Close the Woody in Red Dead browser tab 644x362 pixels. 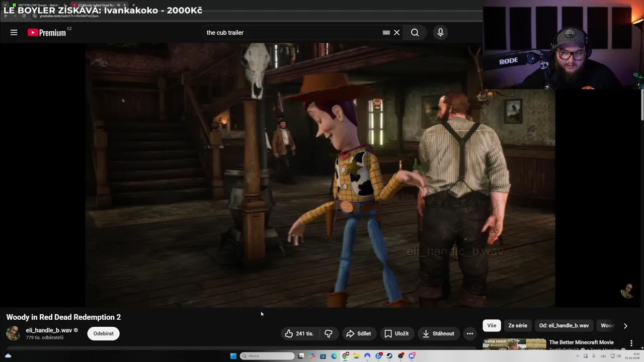124,5
